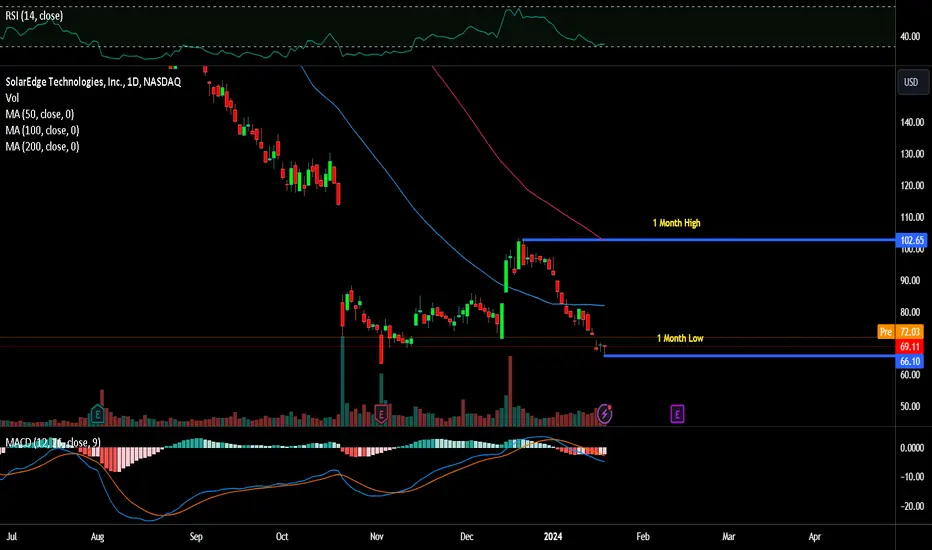
Task: Select the SolarEdge Technologies, Inc. symbol title
Action: tap(93, 81)
